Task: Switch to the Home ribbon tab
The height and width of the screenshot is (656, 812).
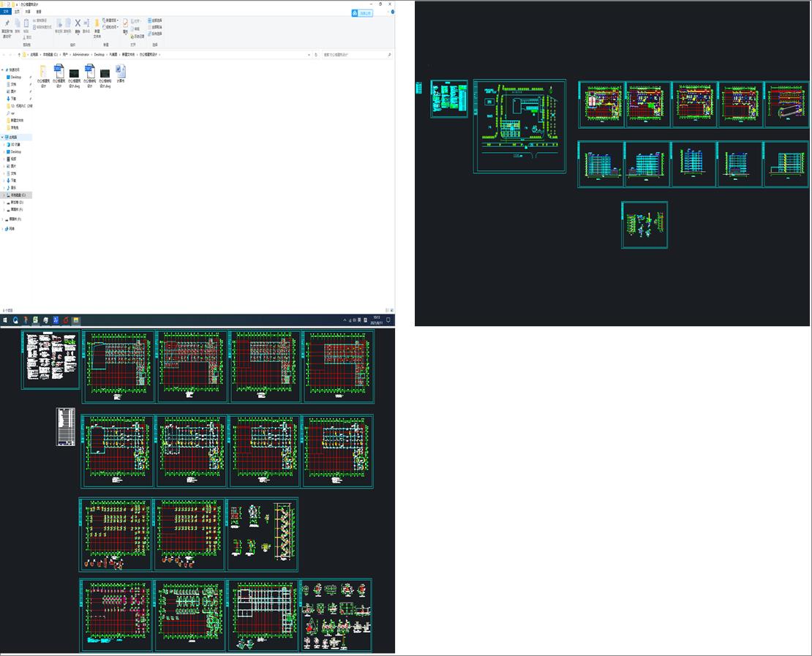Action: (x=17, y=12)
